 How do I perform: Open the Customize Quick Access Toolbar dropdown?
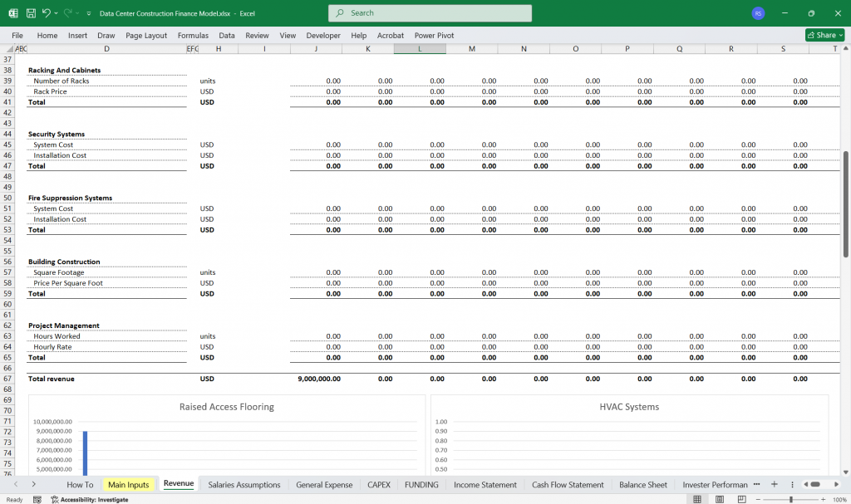click(x=89, y=12)
